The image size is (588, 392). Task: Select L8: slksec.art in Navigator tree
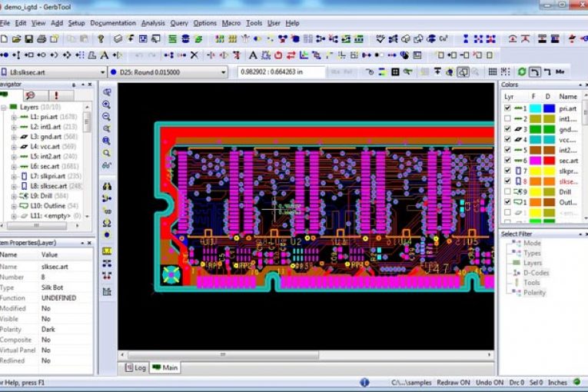tap(48, 186)
